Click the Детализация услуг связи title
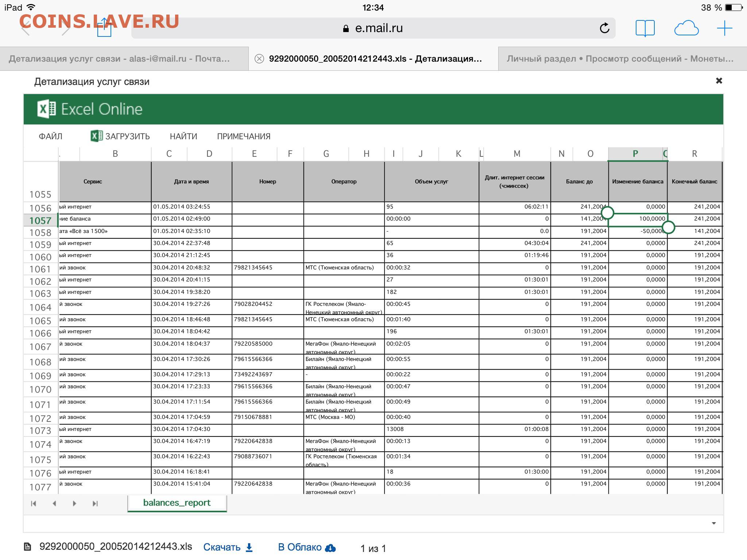The width and height of the screenshot is (747, 560). coord(92,82)
